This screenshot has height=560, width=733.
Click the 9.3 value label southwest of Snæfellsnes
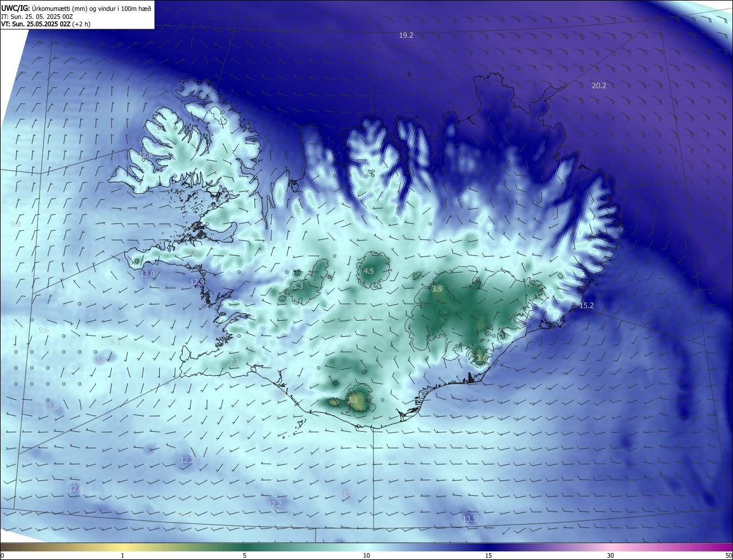click(115, 342)
